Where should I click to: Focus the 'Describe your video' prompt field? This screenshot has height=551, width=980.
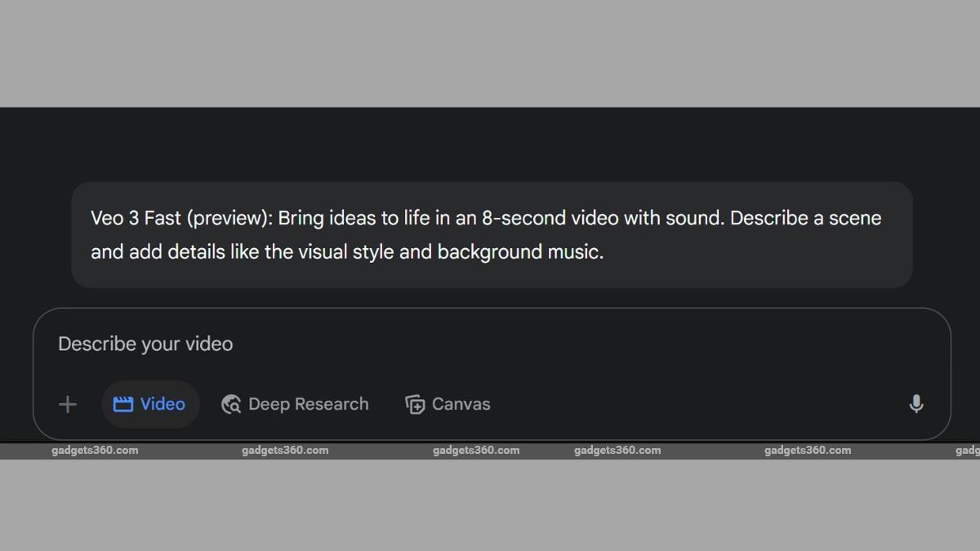click(492, 344)
